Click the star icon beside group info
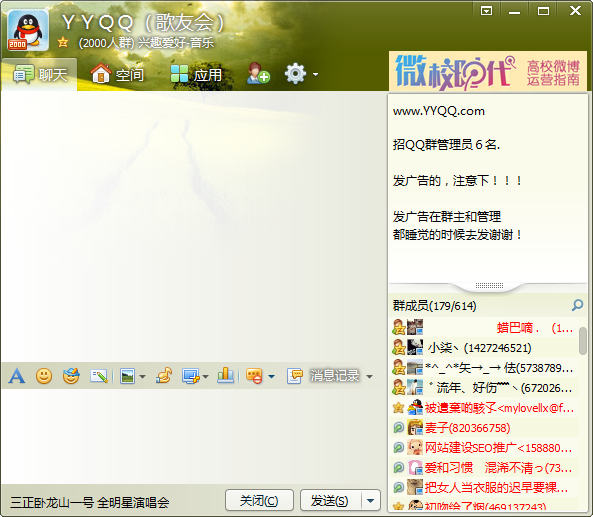This screenshot has height=517, width=593. [x=63, y=42]
